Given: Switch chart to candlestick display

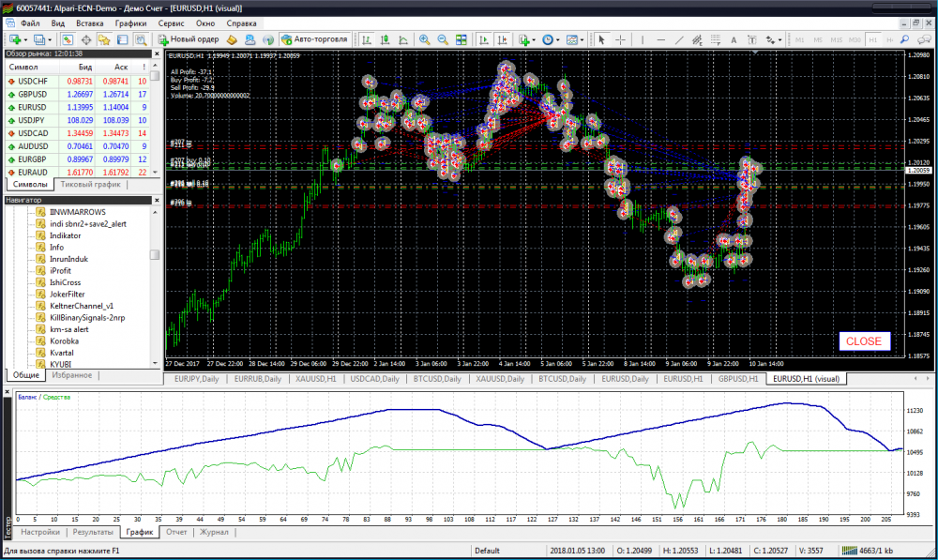Looking at the screenshot, I should (x=384, y=39).
